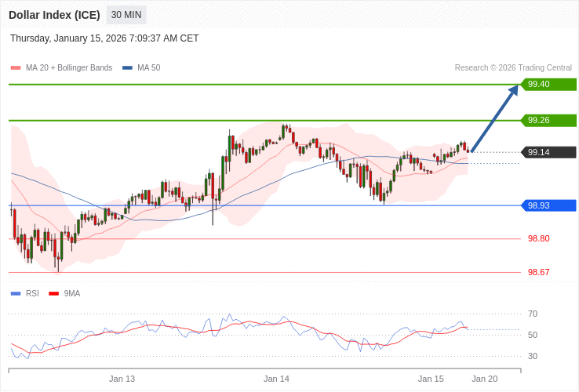Click the Jan 20 date axis label
The image size is (579, 392).
tap(484, 379)
